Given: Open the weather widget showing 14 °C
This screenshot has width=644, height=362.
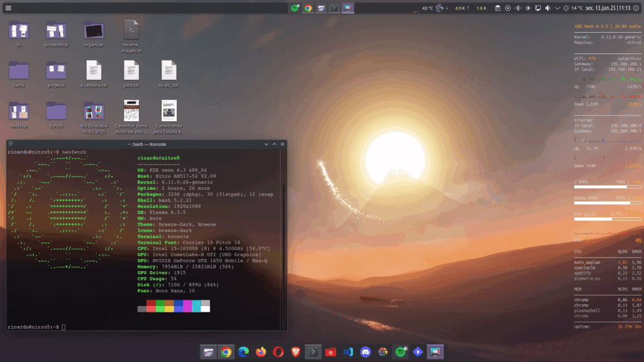Looking at the screenshot, I should tap(573, 8).
